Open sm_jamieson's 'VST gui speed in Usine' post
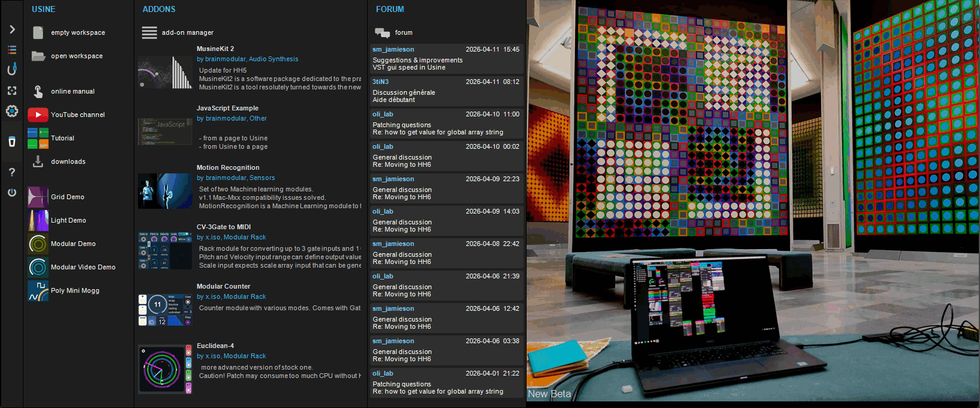980x408 pixels. [x=446, y=59]
